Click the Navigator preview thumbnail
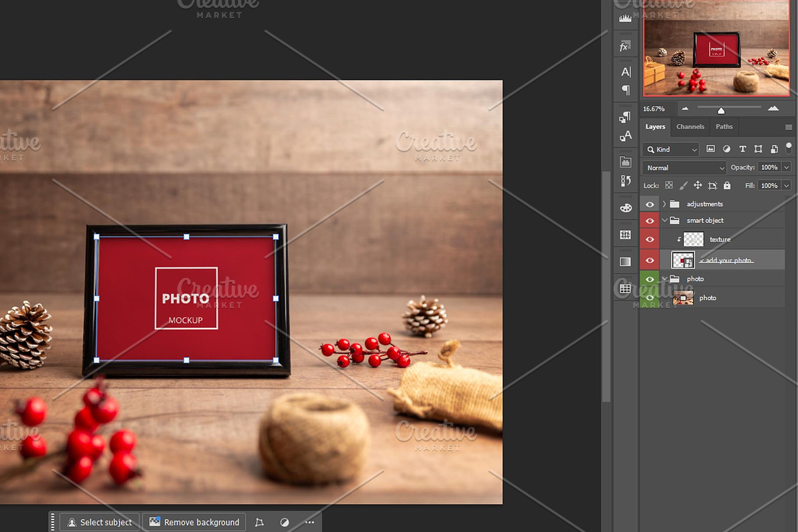This screenshot has width=798, height=532. (x=717, y=49)
